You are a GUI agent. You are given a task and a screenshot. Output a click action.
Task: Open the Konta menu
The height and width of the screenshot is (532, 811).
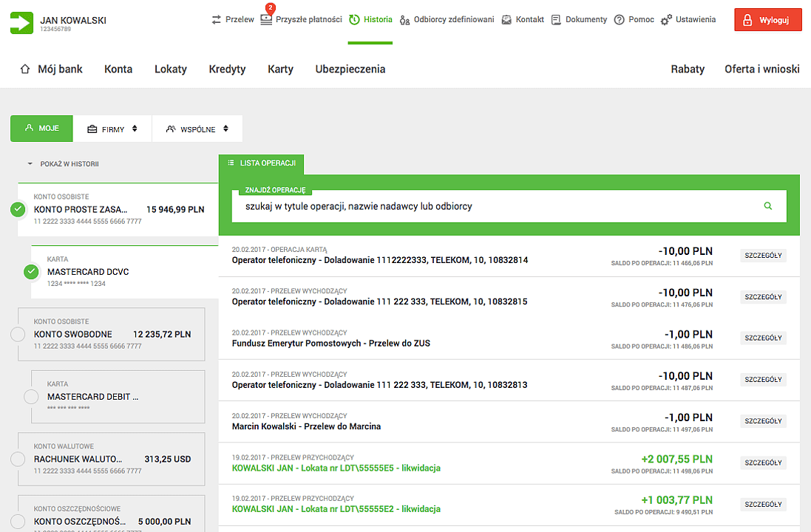pos(118,69)
